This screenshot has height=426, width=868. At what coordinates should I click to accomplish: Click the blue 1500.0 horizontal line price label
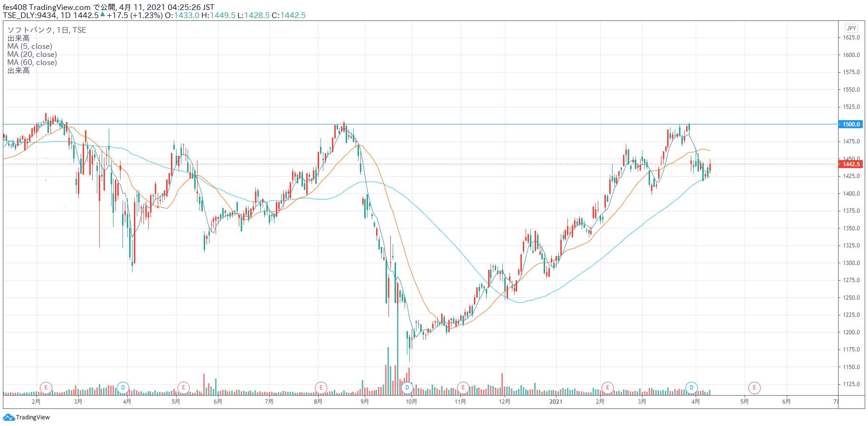click(851, 124)
